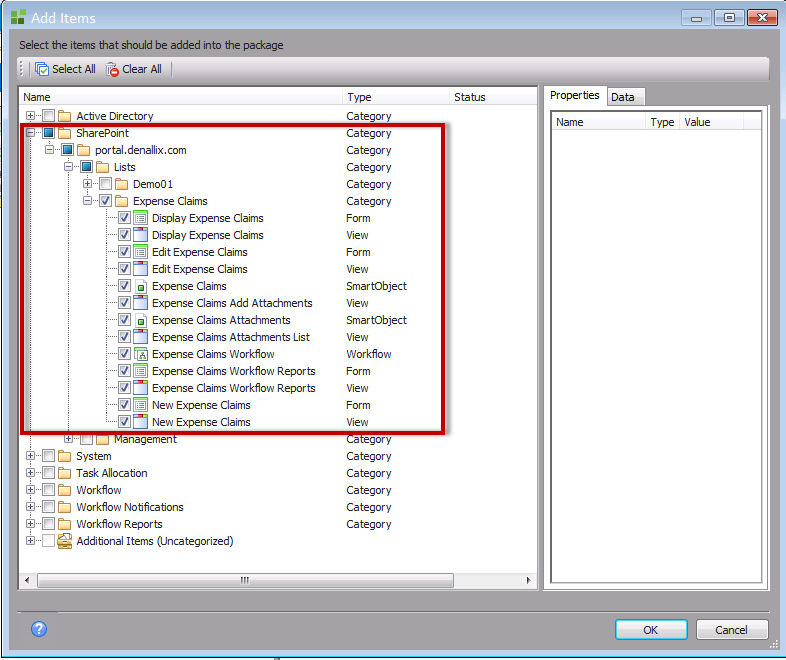Switch to the Data tab
Image resolution: width=786 pixels, height=660 pixels.
point(622,97)
